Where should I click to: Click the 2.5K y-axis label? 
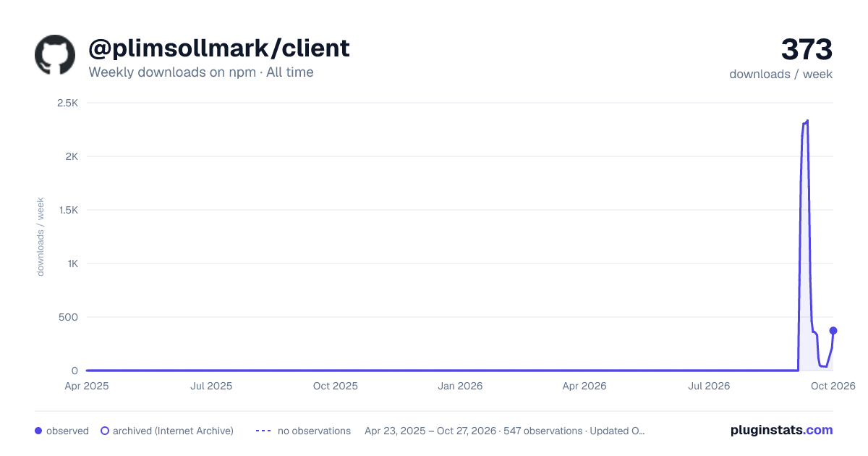67,103
